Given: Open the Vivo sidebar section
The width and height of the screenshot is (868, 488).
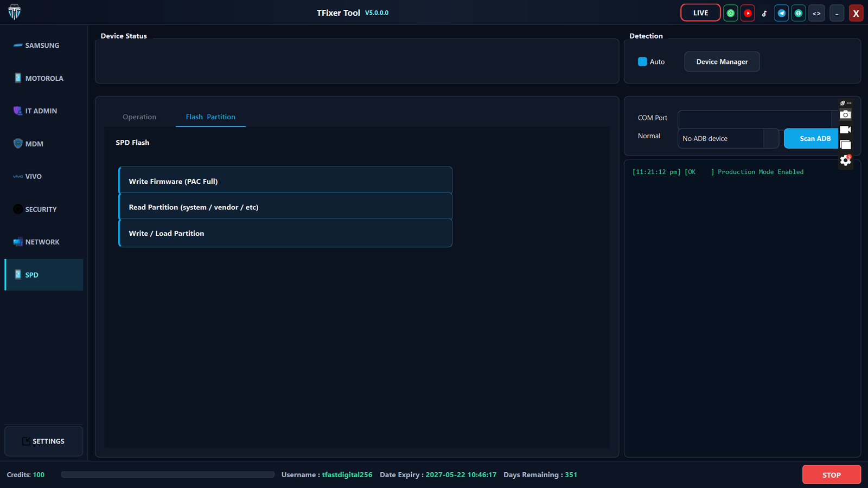Looking at the screenshot, I should [x=44, y=176].
